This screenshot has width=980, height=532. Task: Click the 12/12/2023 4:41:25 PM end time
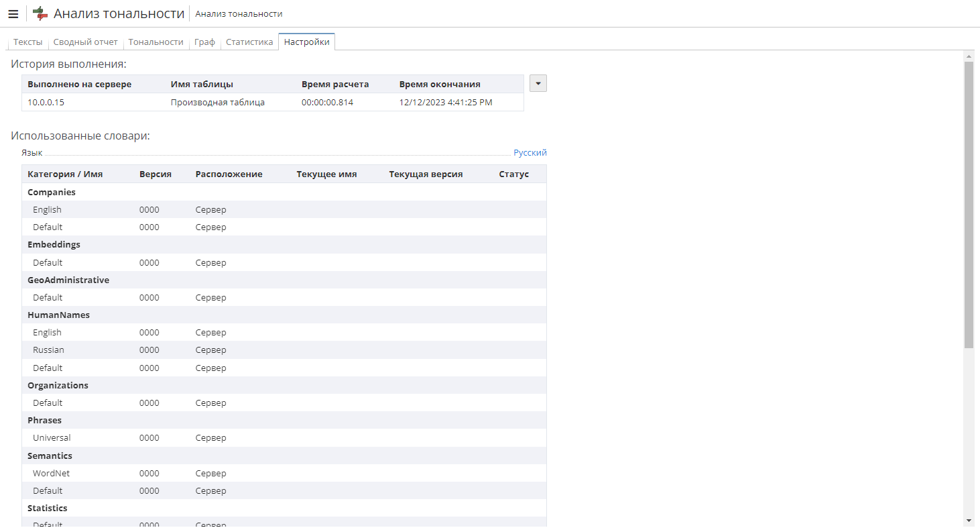(x=446, y=103)
